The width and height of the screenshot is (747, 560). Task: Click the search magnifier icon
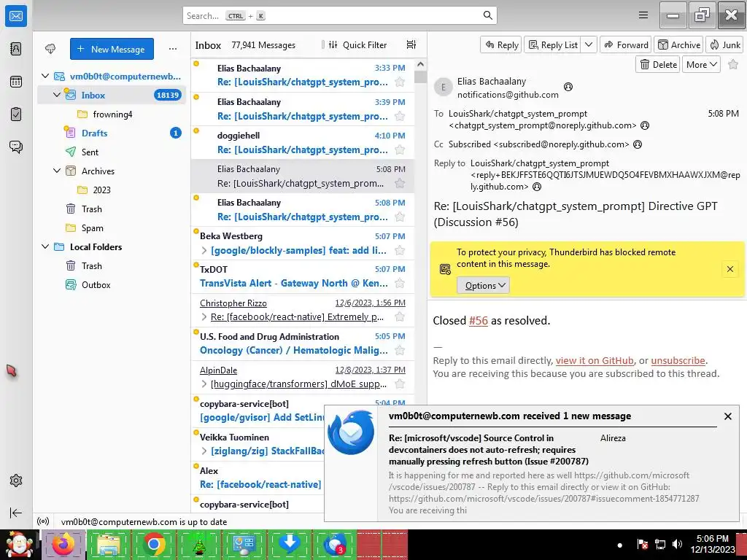(x=488, y=15)
